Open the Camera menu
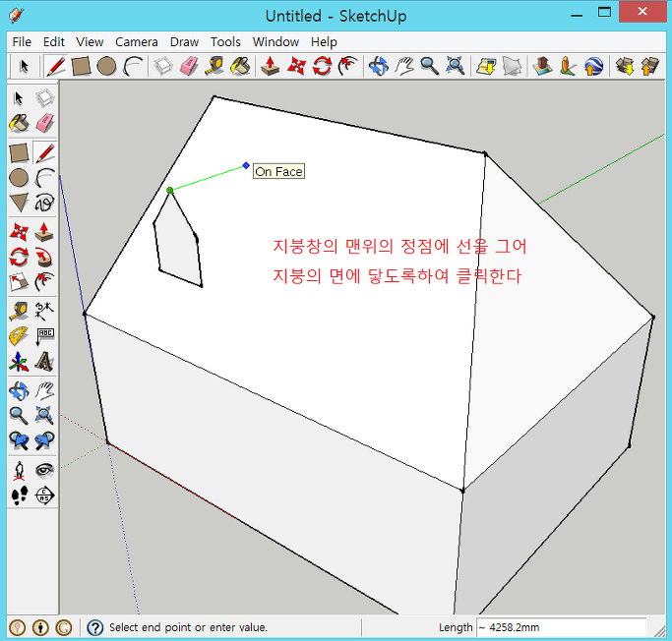This screenshot has width=672, height=641. pyautogui.click(x=137, y=42)
